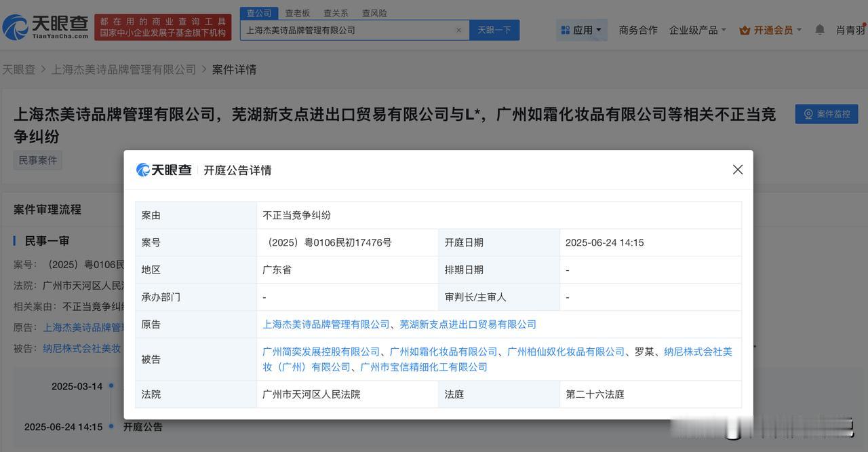The image size is (868, 452).
Task: Click the 民事案件 tag
Action: point(38,160)
